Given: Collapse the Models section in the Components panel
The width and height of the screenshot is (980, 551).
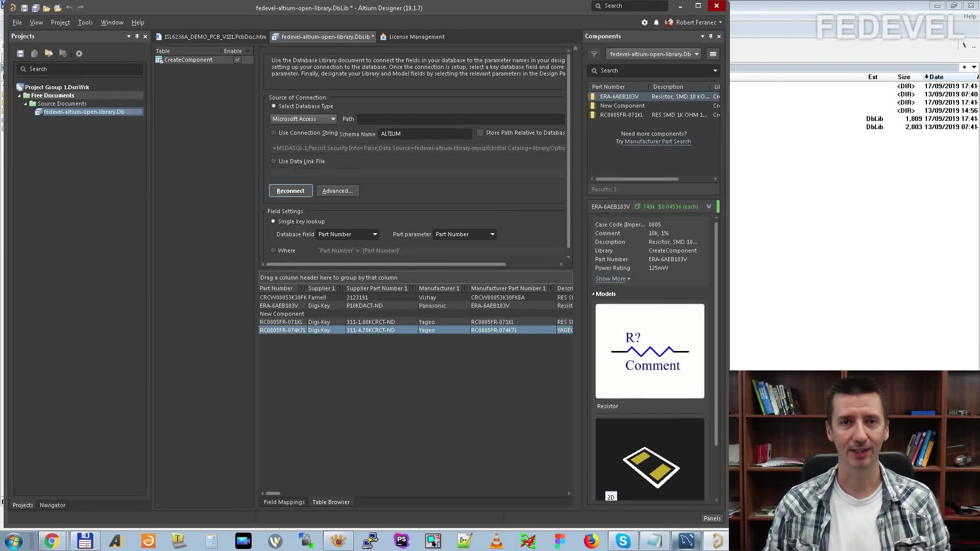Looking at the screenshot, I should click(x=593, y=293).
